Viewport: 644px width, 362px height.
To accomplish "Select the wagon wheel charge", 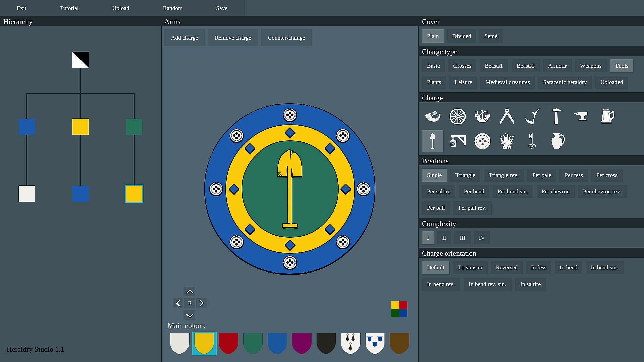I will (458, 116).
